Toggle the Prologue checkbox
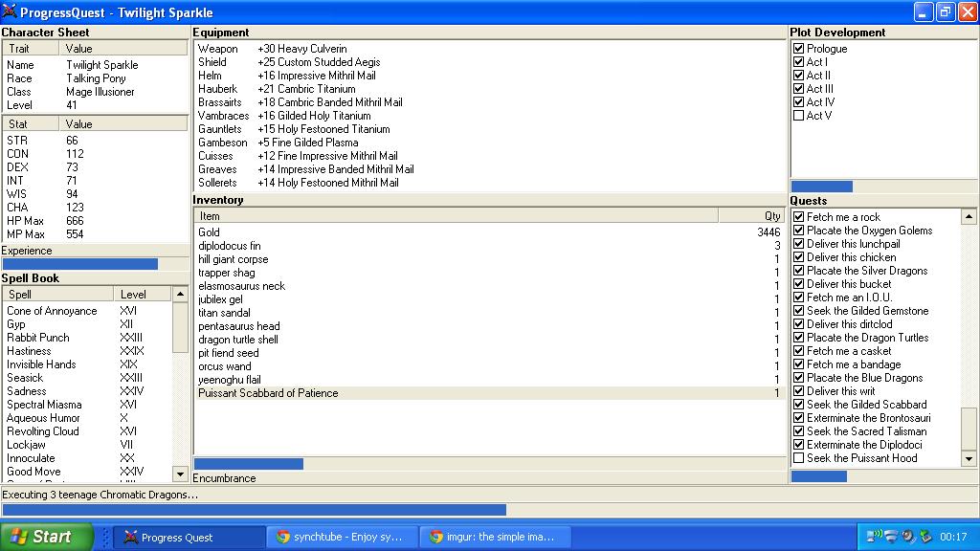Image resolution: width=980 pixels, height=551 pixels. (x=799, y=48)
